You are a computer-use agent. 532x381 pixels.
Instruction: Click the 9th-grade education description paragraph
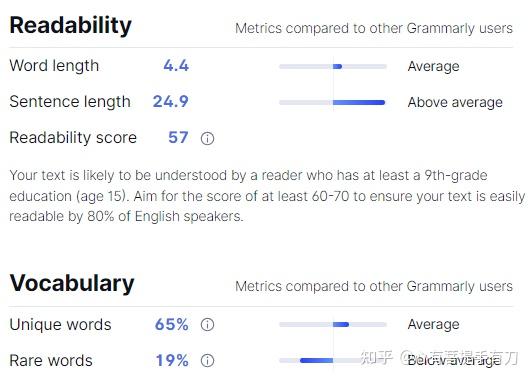point(267,196)
